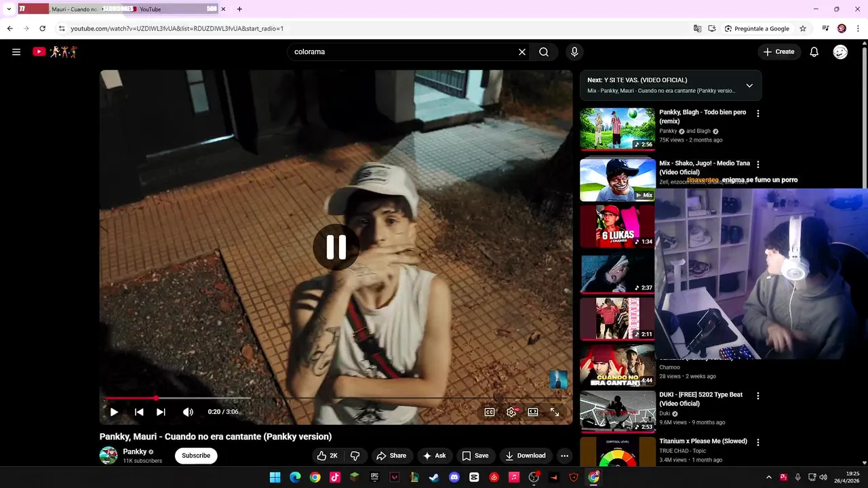Open YouTube notifications bell

(814, 52)
